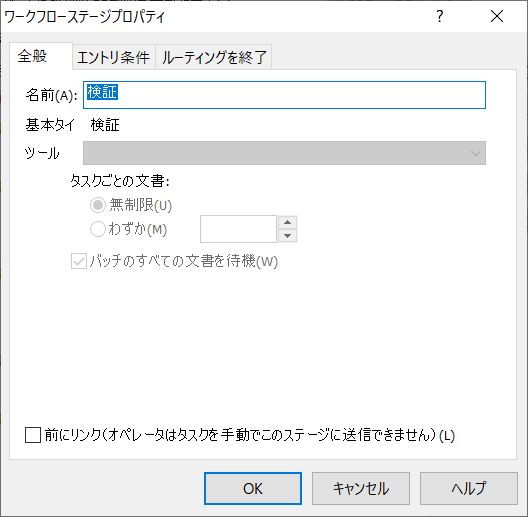Screen dimensions: 528x517
Task: Click the document count number box beside わずか
Action: click(x=238, y=229)
